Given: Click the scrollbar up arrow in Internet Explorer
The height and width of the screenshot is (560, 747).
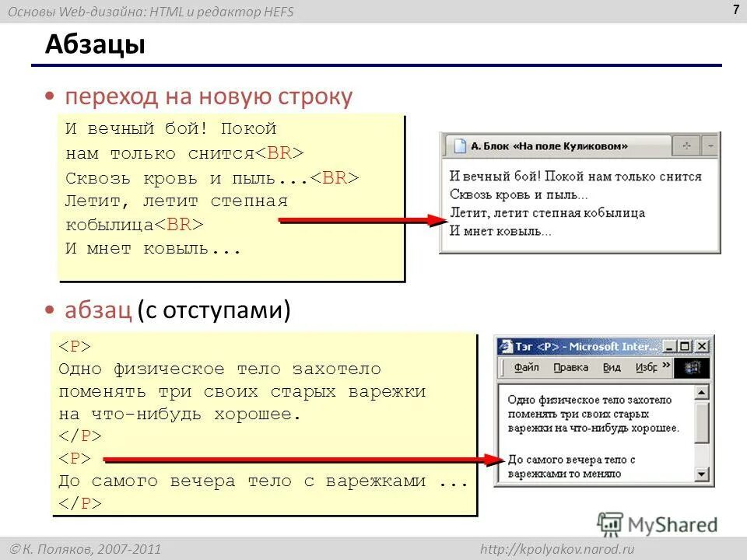Looking at the screenshot, I should [x=701, y=392].
